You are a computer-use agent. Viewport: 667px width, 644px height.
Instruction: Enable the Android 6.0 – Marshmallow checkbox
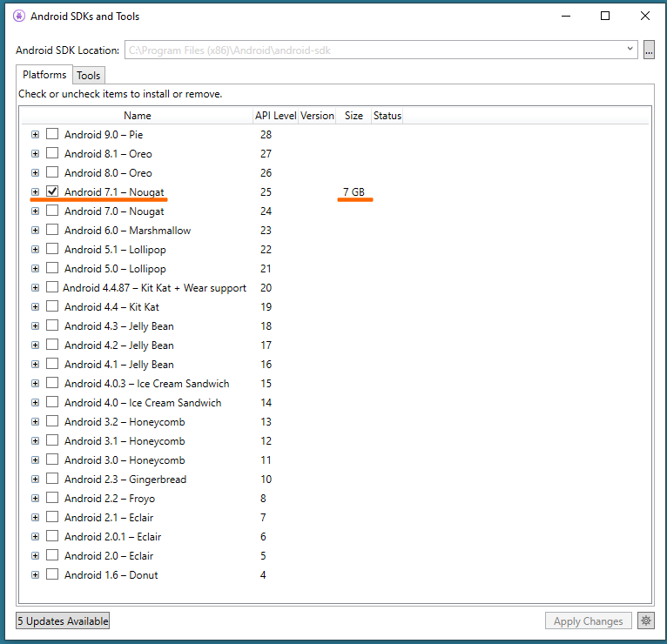[53, 231]
